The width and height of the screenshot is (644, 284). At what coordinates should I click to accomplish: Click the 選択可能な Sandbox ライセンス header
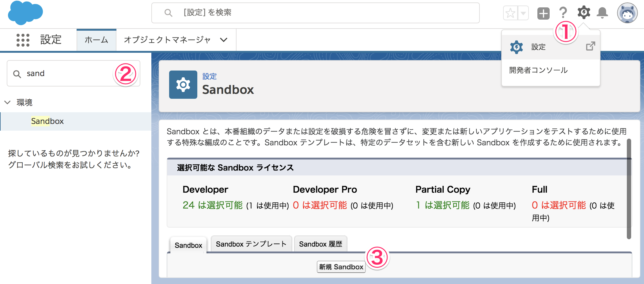coord(235,167)
